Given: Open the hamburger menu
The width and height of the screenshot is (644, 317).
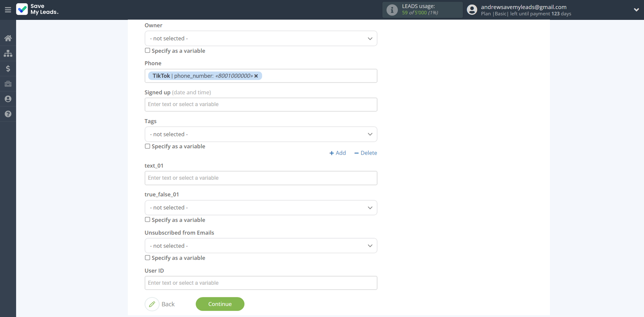Looking at the screenshot, I should coord(8,10).
